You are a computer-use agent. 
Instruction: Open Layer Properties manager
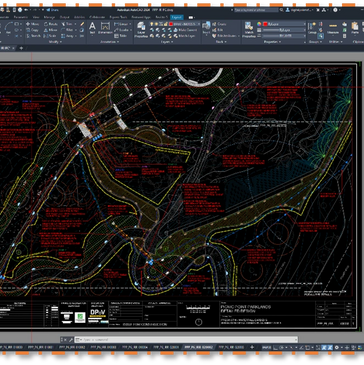(x=141, y=29)
